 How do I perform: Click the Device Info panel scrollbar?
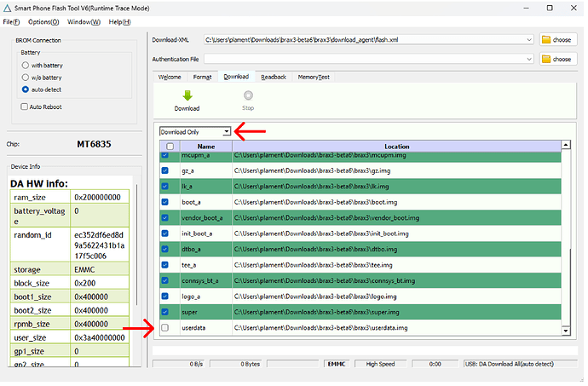coord(137,245)
